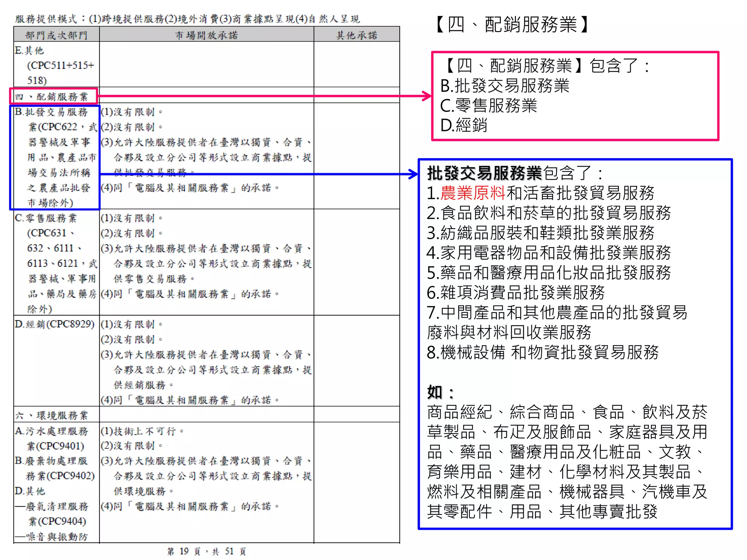Click list item 8.機械設備 和物資批發貿易服務
The width and height of the screenshot is (747, 560).
[x=543, y=352]
